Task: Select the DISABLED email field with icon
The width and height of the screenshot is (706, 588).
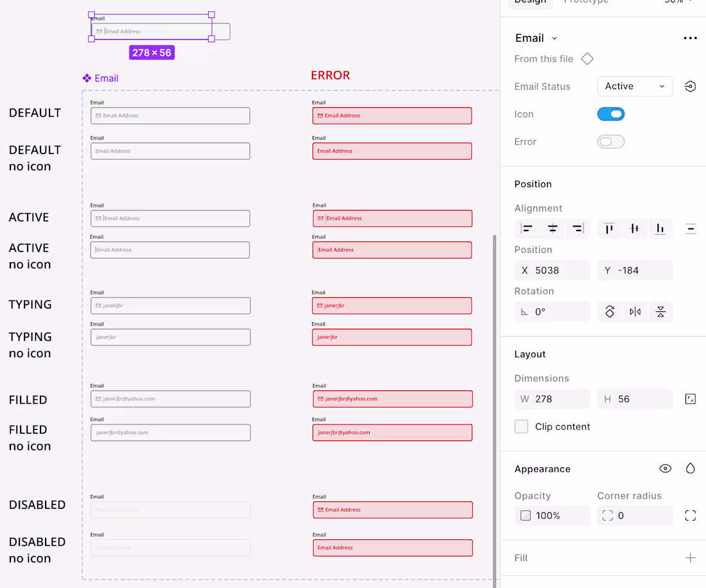Action: 170,510
